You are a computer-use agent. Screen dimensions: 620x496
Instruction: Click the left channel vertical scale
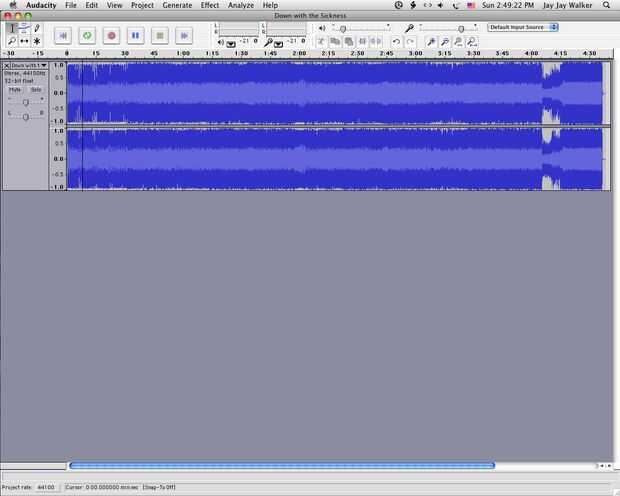pyautogui.click(x=58, y=93)
